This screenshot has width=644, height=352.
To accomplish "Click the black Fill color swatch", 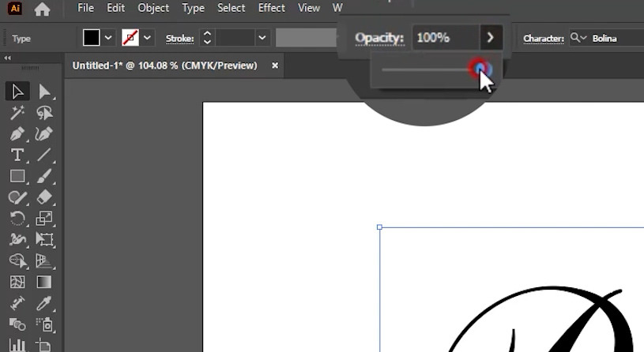I will pos(91,38).
